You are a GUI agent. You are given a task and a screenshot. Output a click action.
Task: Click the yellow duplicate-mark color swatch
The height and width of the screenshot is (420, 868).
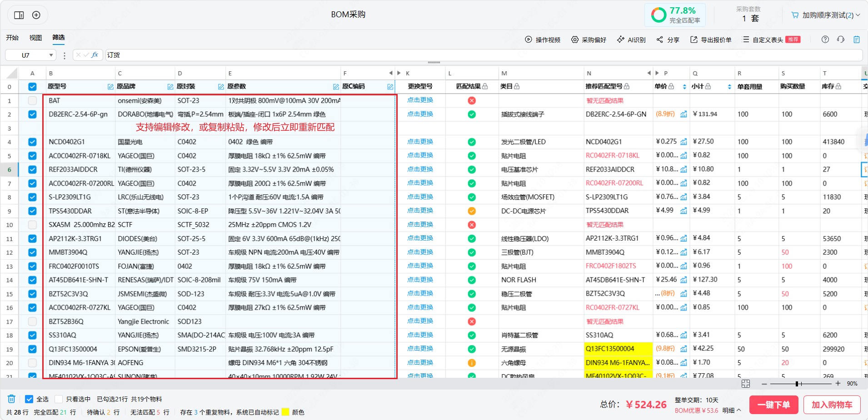(285, 412)
